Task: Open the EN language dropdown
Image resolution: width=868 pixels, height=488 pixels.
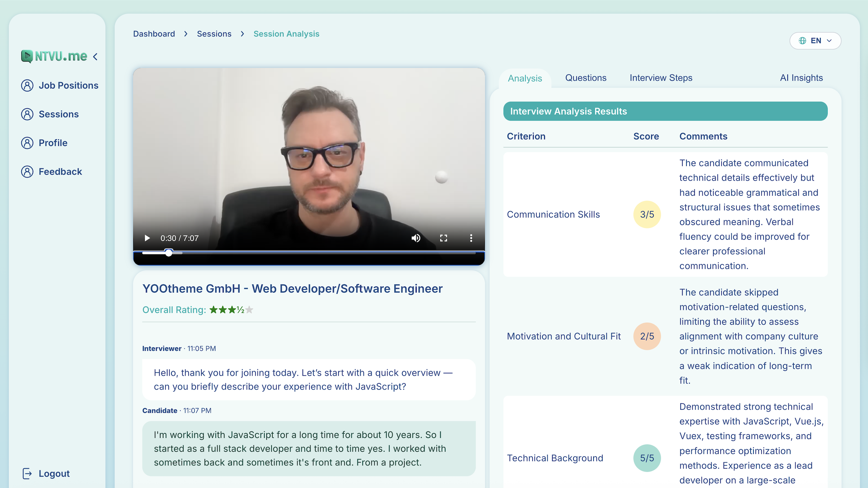Action: pyautogui.click(x=815, y=41)
